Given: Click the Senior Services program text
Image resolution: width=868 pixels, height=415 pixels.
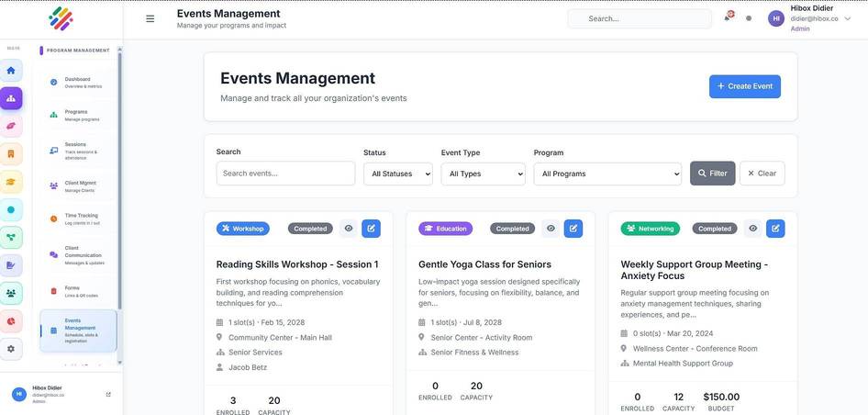Looking at the screenshot, I should point(255,353).
